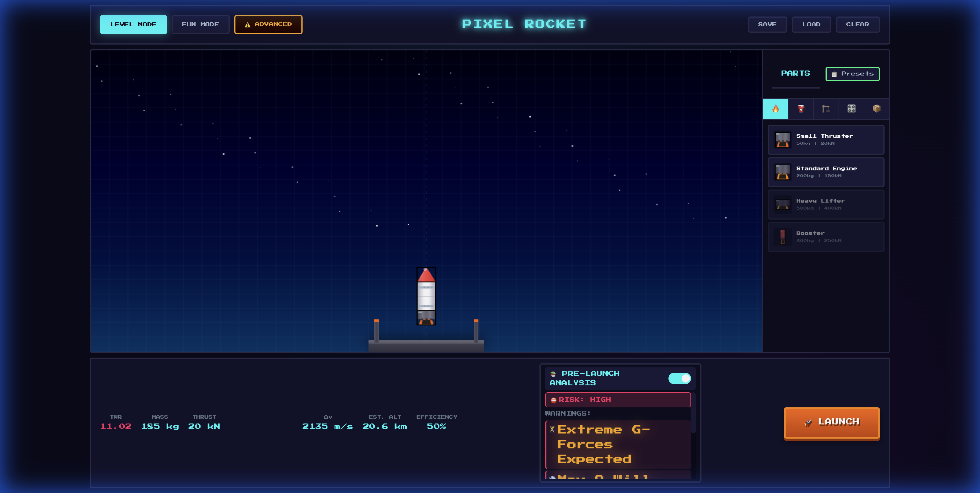Select the Level Mode tab
The height and width of the screenshot is (493, 980).
(x=134, y=24)
